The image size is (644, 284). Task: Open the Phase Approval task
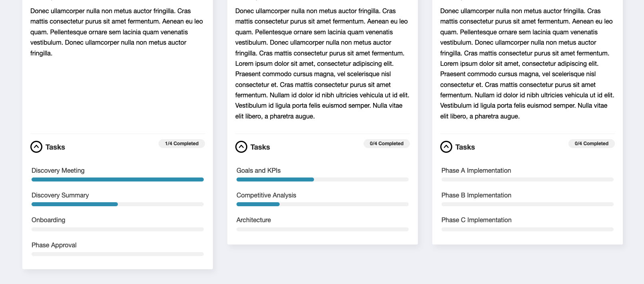[x=54, y=245]
